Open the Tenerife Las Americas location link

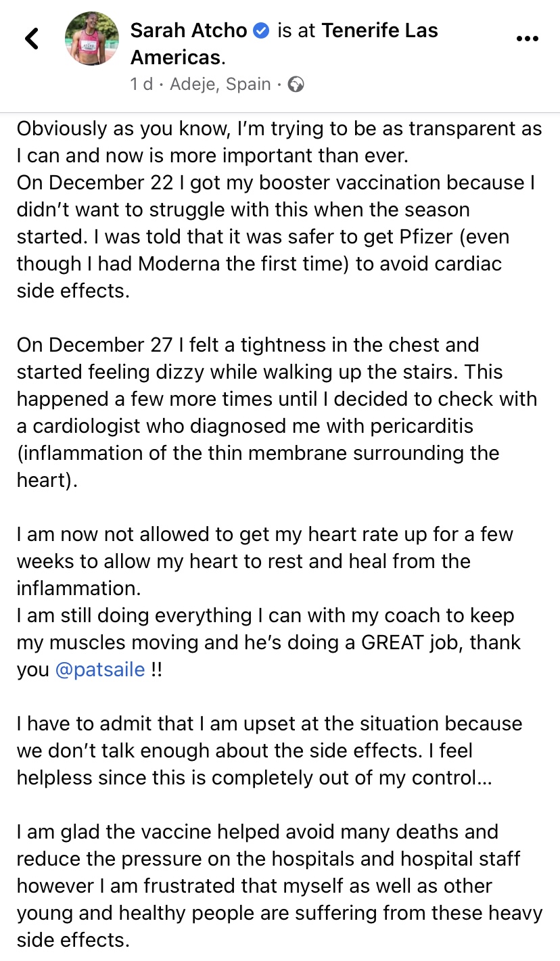(x=379, y=30)
